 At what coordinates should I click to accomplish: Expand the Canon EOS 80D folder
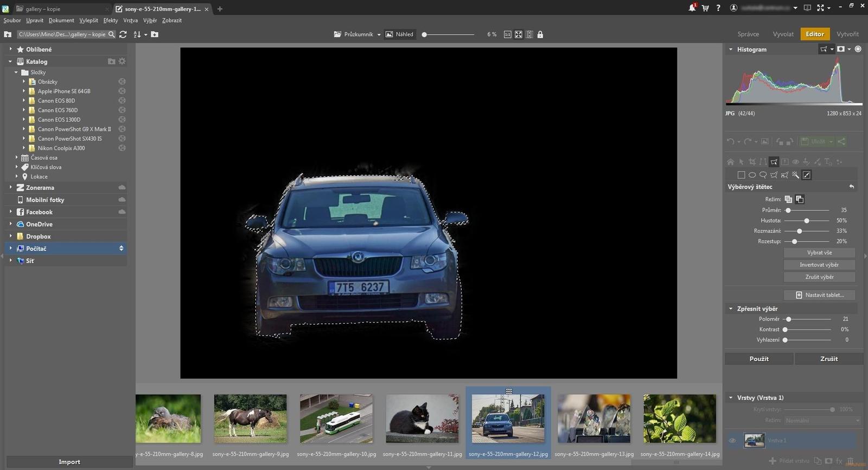[x=24, y=100]
